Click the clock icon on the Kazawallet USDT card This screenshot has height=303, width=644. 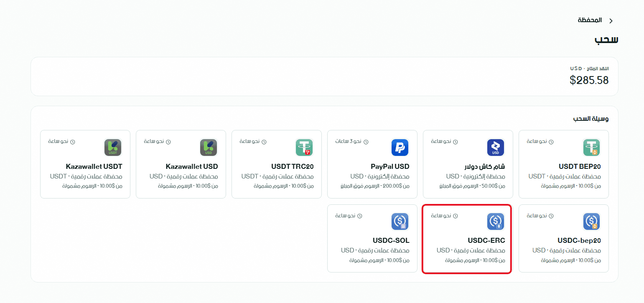(73, 142)
